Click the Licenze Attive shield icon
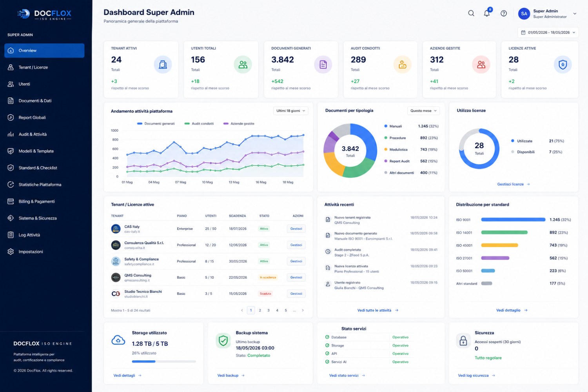The height and width of the screenshot is (392, 588). [x=563, y=65]
